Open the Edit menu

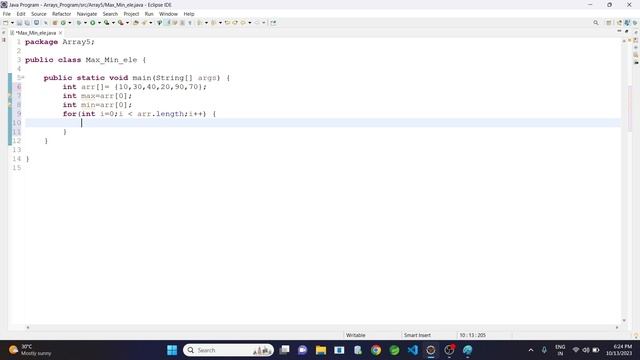point(21,14)
